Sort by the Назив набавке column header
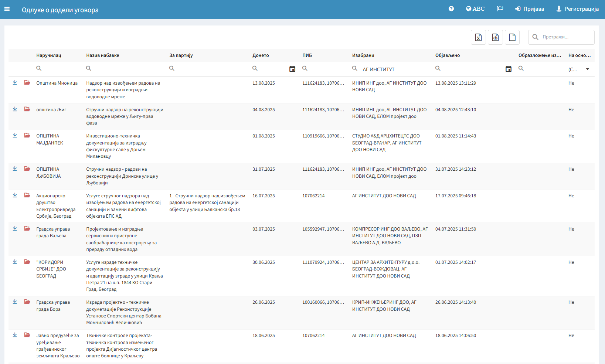Image resolution: width=605 pixels, height=364 pixels. pyautogui.click(x=103, y=55)
